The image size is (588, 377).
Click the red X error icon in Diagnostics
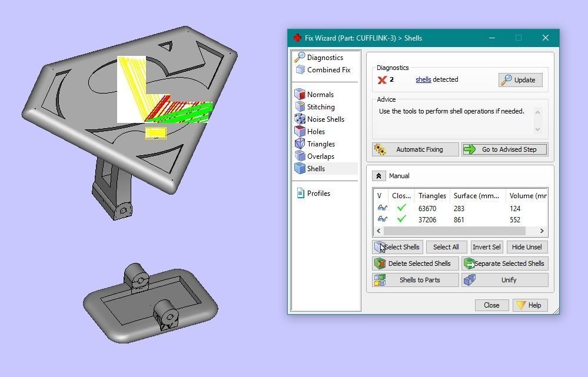tap(382, 79)
